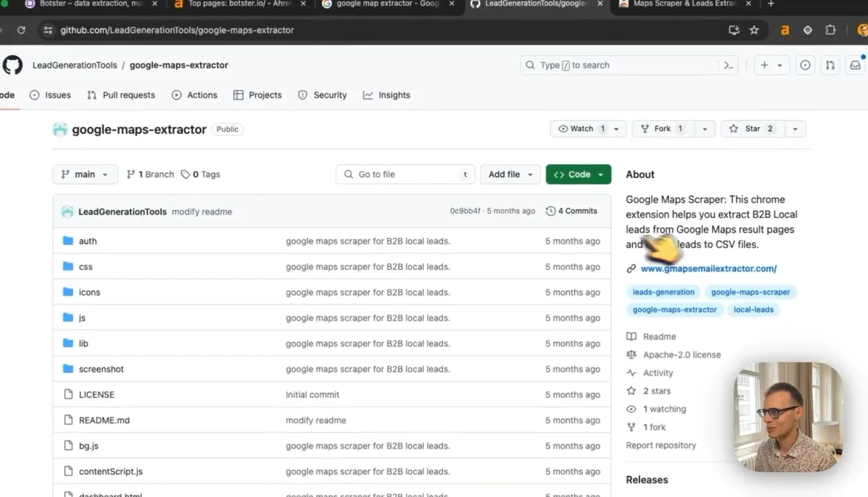Open the green Code dropdown

(578, 175)
